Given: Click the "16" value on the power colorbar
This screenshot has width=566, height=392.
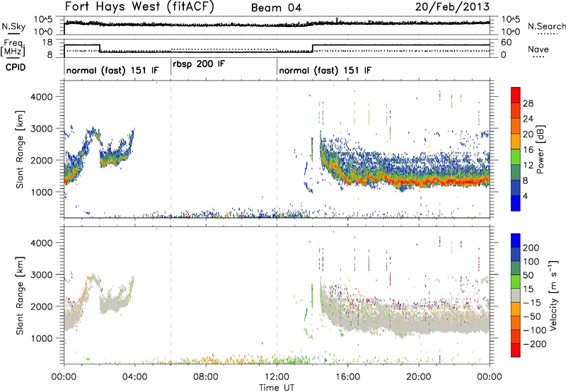Looking at the screenshot, I should point(528,150).
